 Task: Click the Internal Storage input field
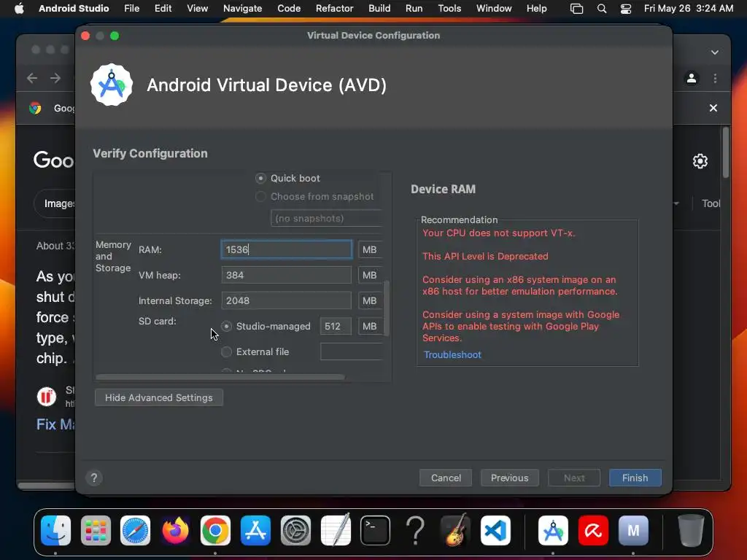(286, 301)
